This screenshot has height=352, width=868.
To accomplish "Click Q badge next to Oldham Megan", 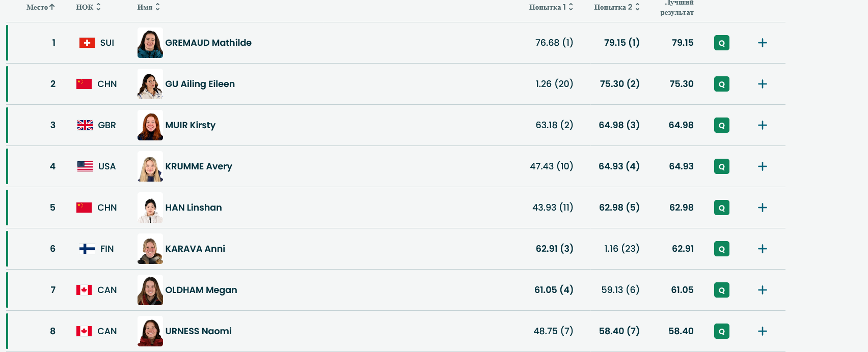I will [721, 290].
